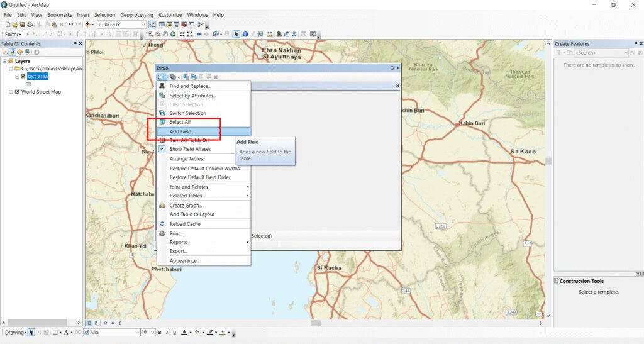The width and height of the screenshot is (644, 344).
Task: Select test_area layer name in contents
Action: 38,76
